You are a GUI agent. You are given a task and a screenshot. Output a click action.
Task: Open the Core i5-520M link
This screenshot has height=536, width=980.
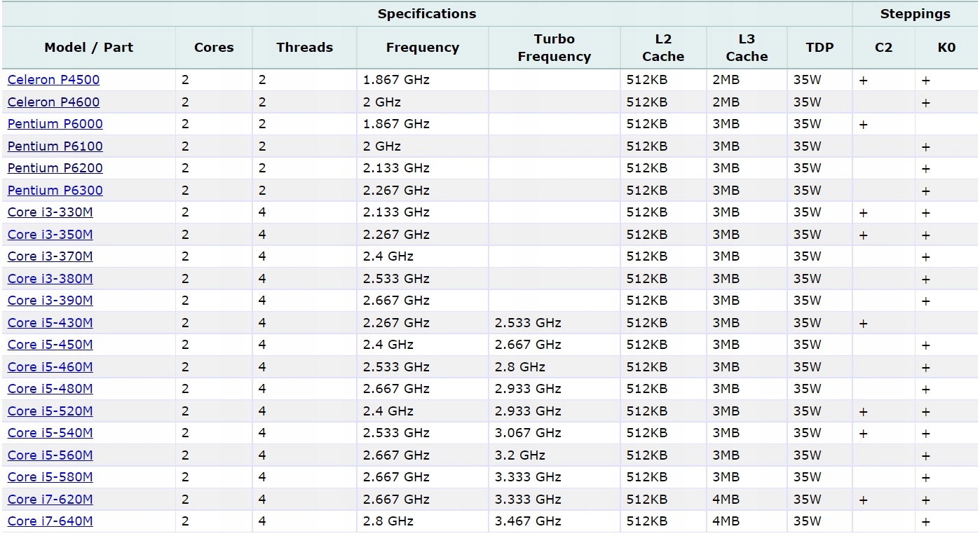pos(50,411)
